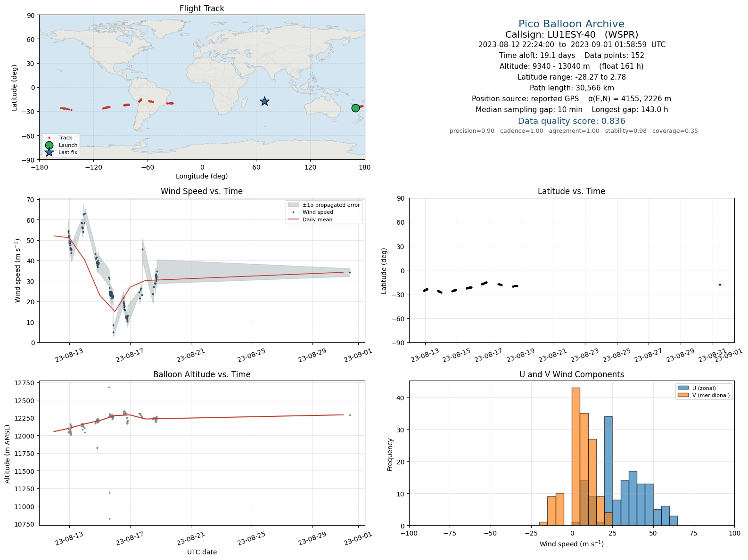Click the lowest altitude outlier point
Viewport: 748px width, 560px height.
109,519
